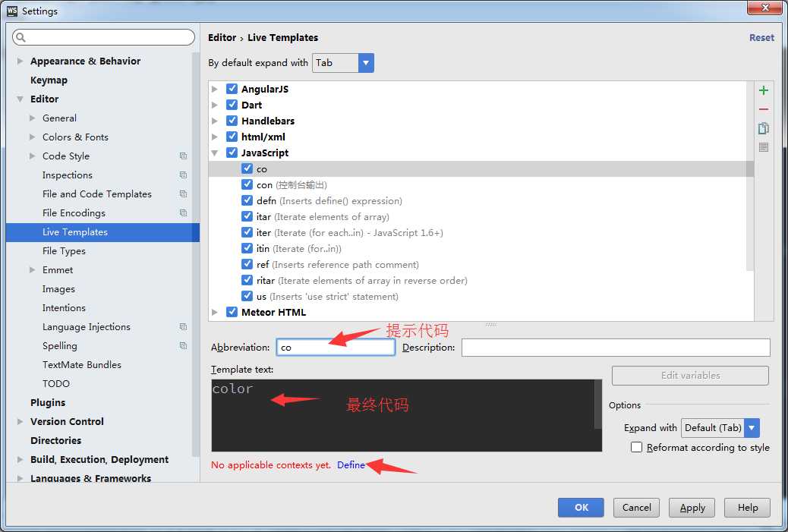Expand the Handlebars template group
788x532 pixels.
click(215, 121)
